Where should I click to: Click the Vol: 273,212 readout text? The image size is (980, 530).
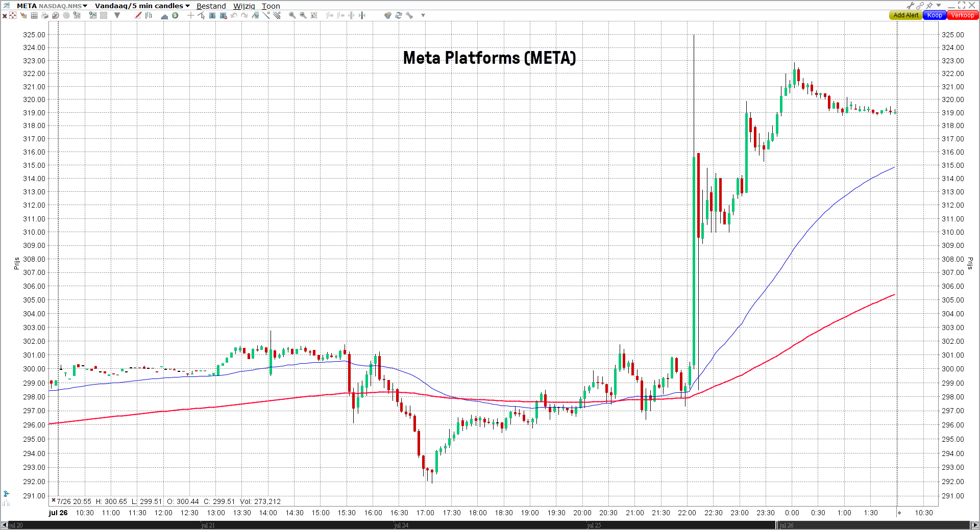click(x=260, y=501)
